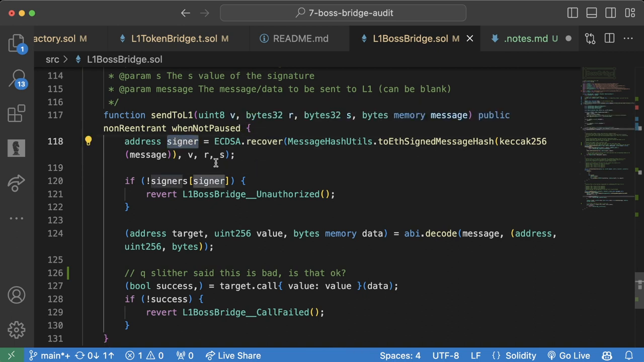644x362 pixels.
Task: Open the editor more actions ellipsis menu
Action: (628, 38)
